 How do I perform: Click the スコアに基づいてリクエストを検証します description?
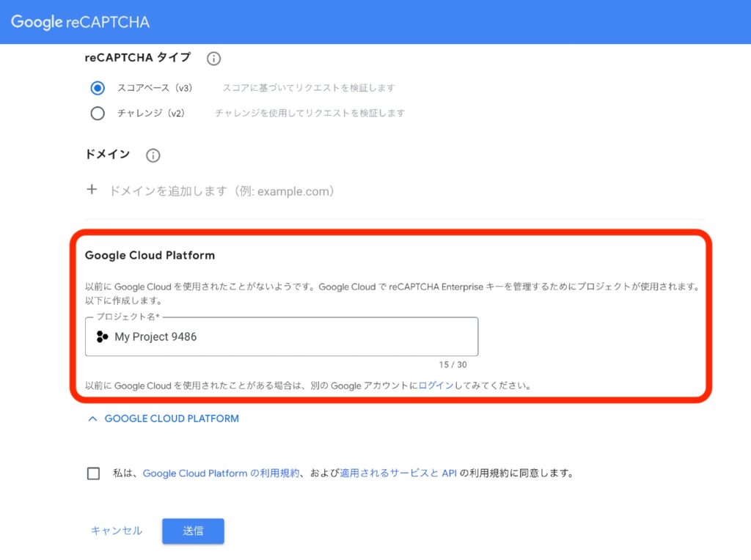pos(309,87)
